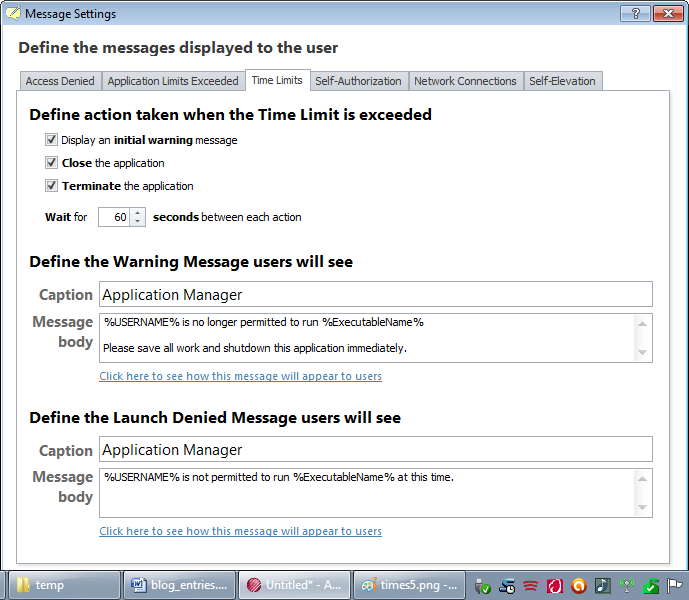689x600 pixels.
Task: Open the Network Connections tab
Action: pos(465,81)
